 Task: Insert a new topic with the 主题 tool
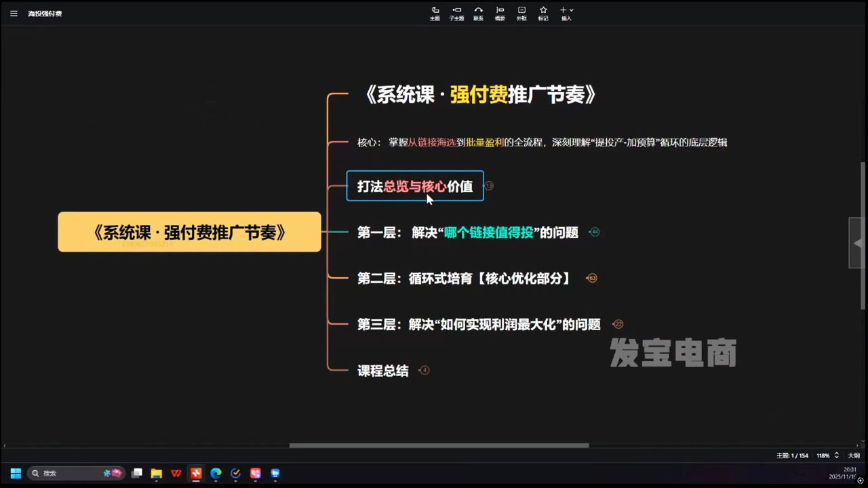click(x=435, y=12)
